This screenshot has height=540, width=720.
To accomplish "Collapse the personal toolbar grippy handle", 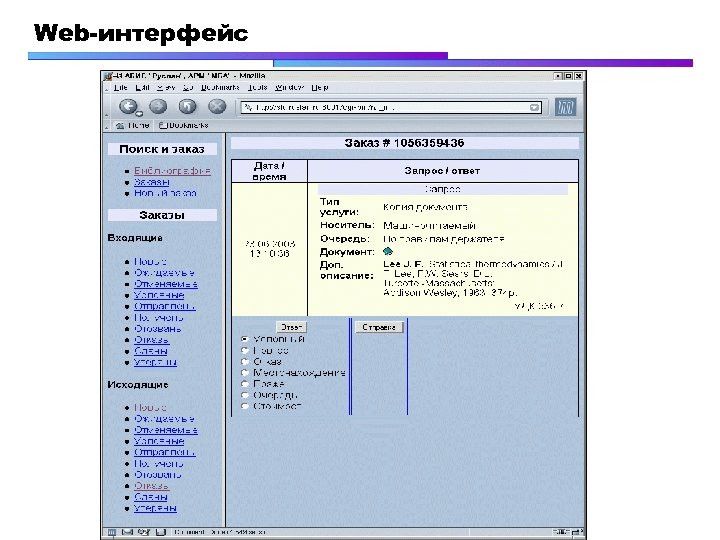I will [x=107, y=126].
